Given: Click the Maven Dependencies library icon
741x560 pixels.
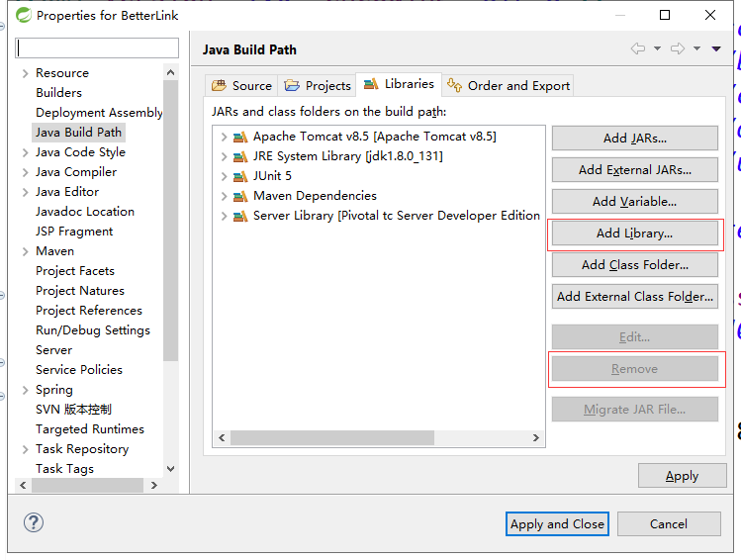Looking at the screenshot, I should [240, 196].
